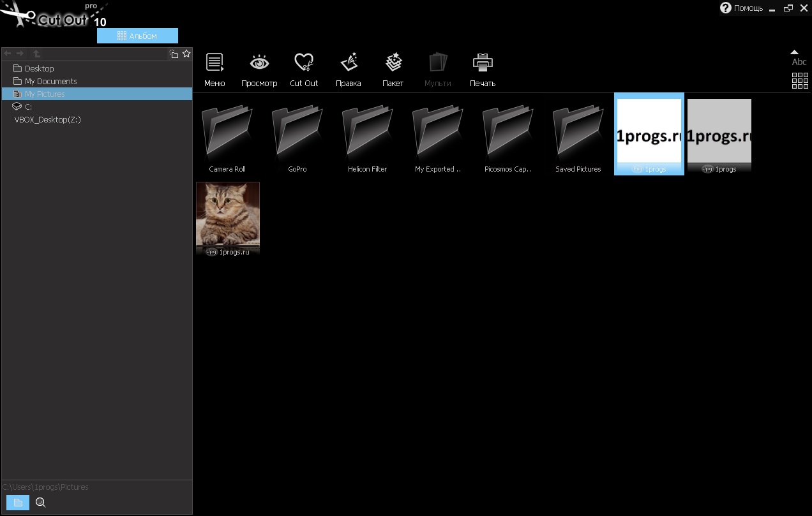Open the Пакет batch tool
This screenshot has height=516, width=812.
coord(393,63)
